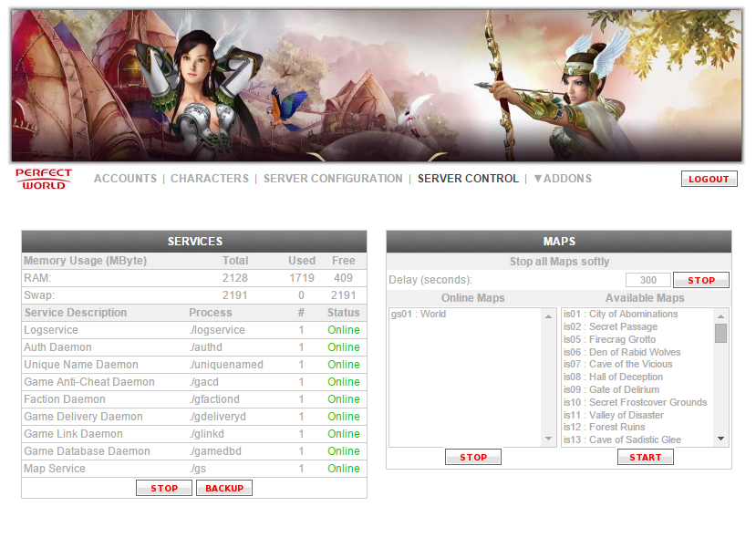Click STOP below Online Maps list
756x548 pixels.
pyautogui.click(x=473, y=457)
